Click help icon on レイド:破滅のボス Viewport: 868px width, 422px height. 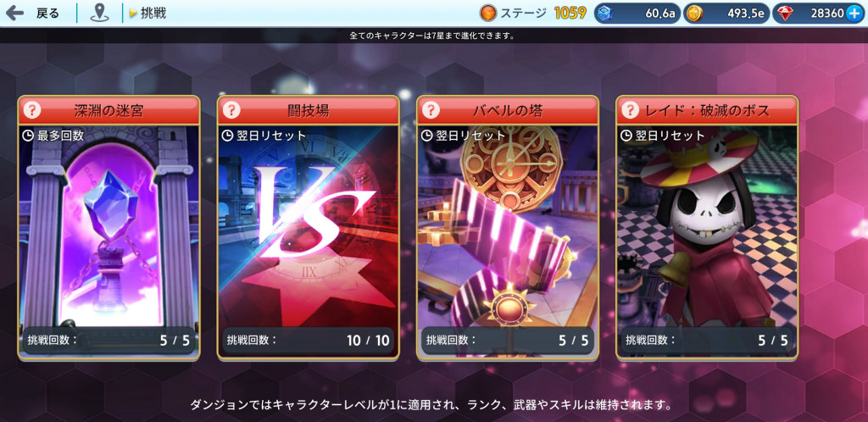coord(630,110)
